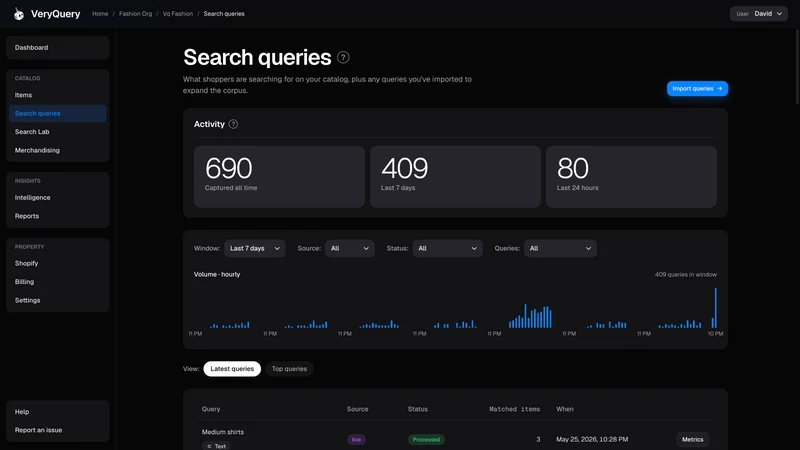Click the VeryQuery logo icon
800x450 pixels.
tap(19, 14)
